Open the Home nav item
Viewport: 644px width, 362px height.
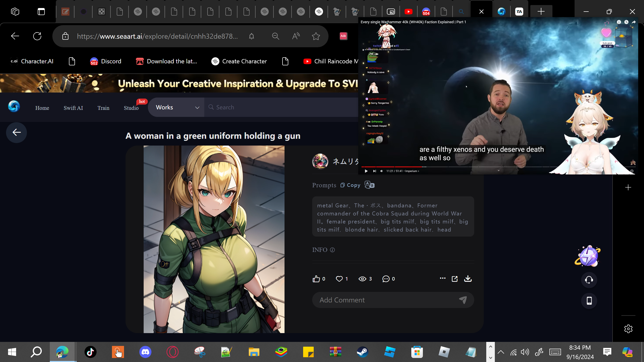(42, 108)
